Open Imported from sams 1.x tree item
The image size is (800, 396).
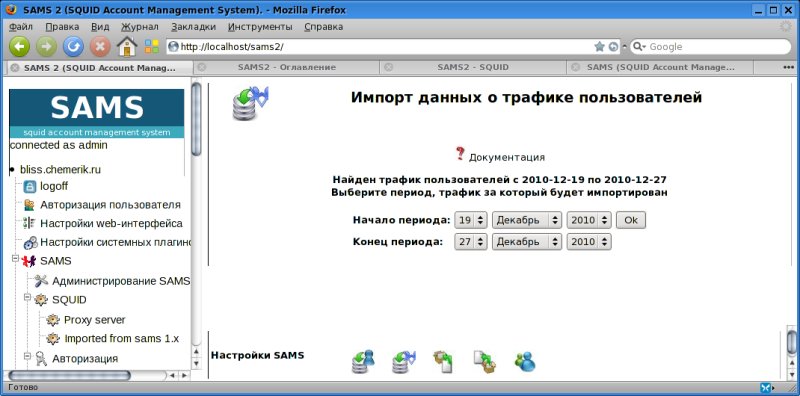tap(121, 338)
